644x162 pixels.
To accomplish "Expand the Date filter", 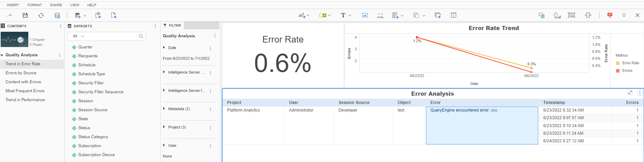I will 164,48.
